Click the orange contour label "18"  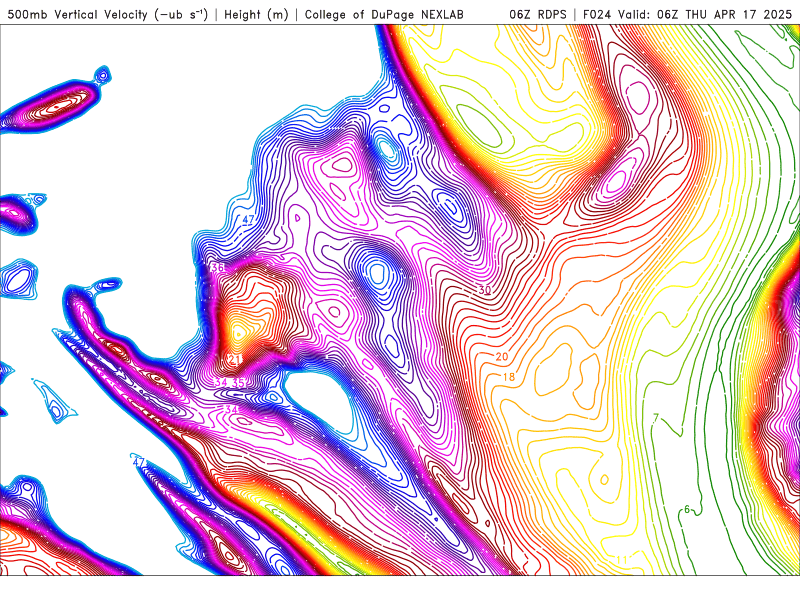coord(509,377)
